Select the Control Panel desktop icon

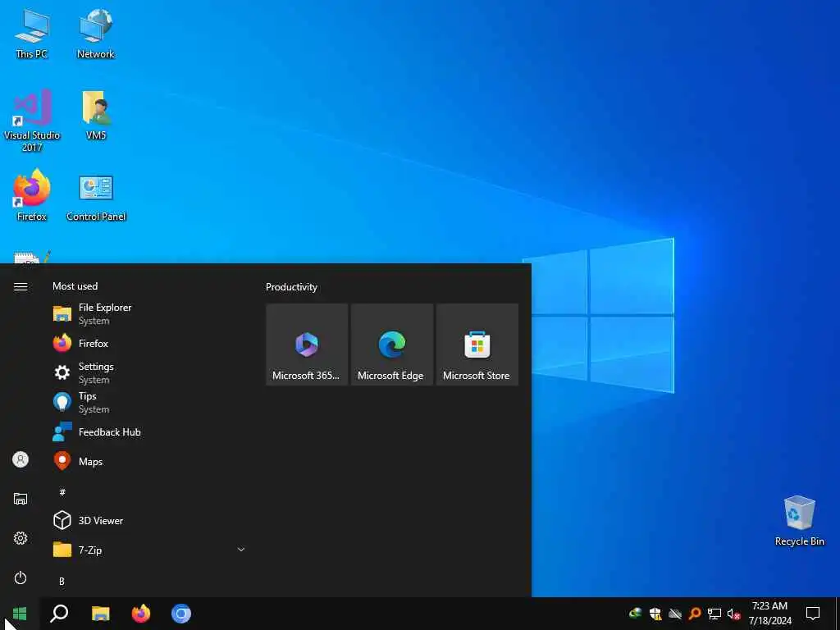[x=96, y=197]
